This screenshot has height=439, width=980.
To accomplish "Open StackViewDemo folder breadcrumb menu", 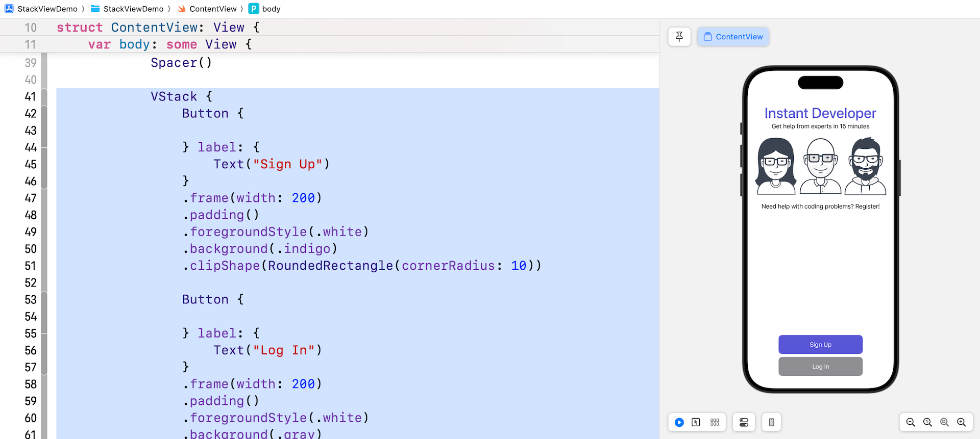I will click(133, 9).
